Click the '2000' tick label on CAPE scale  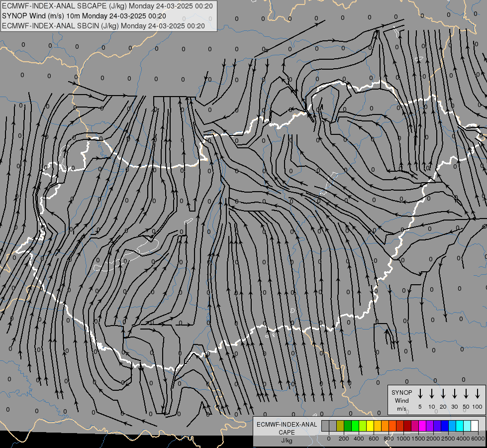coord(433,439)
